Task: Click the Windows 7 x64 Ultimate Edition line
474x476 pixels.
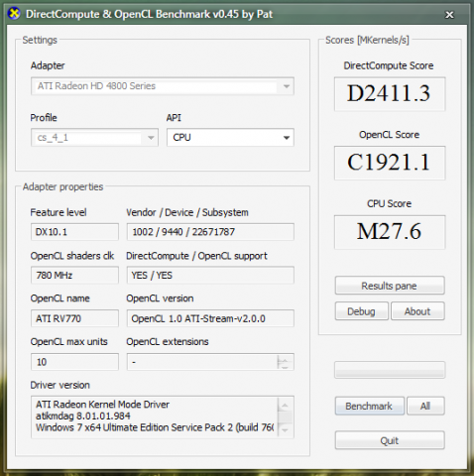Action: (155, 427)
